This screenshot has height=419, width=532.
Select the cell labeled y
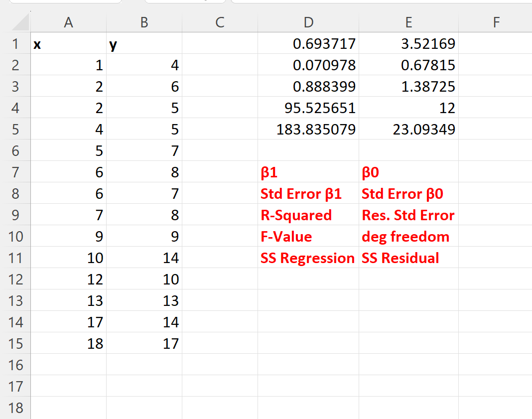click(143, 44)
